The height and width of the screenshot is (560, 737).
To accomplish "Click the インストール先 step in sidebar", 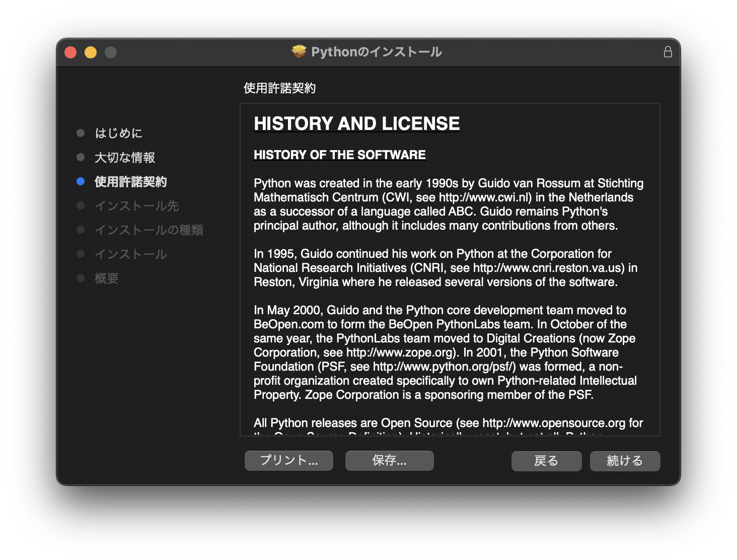I will coord(136,206).
